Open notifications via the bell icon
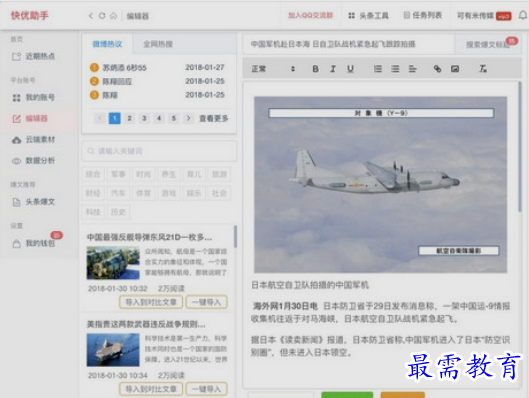529x398 pixels. (523, 15)
